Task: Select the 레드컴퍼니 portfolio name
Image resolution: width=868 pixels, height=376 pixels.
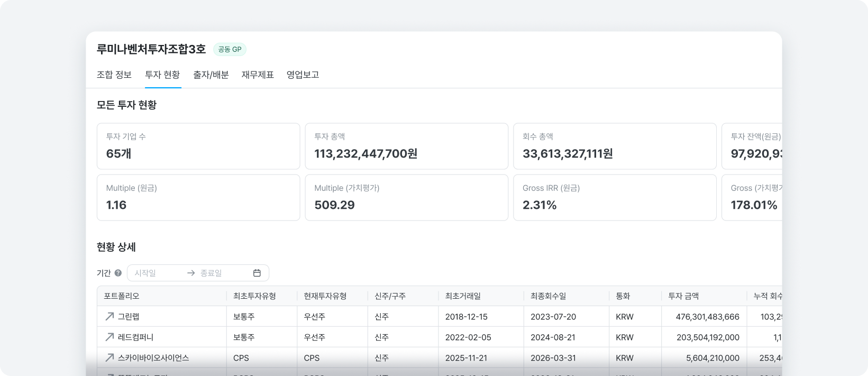Action: (135, 337)
